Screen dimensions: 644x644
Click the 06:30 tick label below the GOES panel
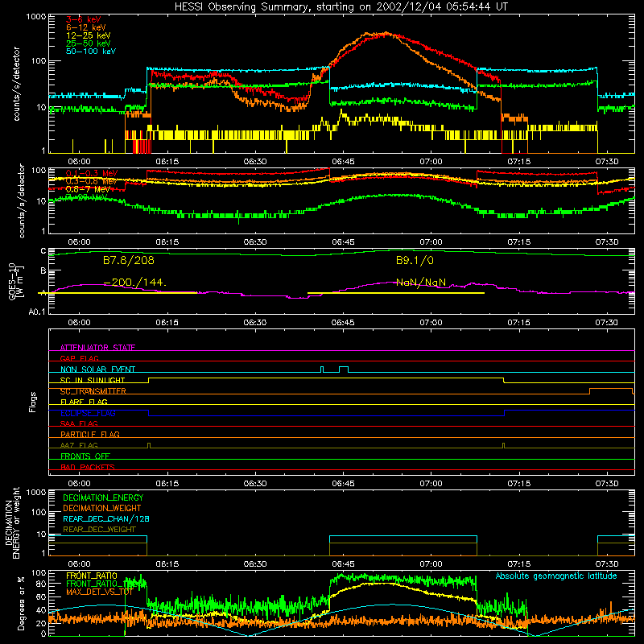click(x=254, y=323)
